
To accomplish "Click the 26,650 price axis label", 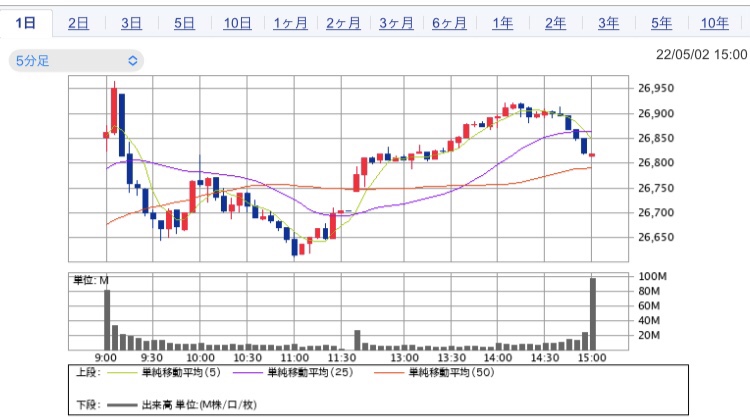I will pos(656,237).
